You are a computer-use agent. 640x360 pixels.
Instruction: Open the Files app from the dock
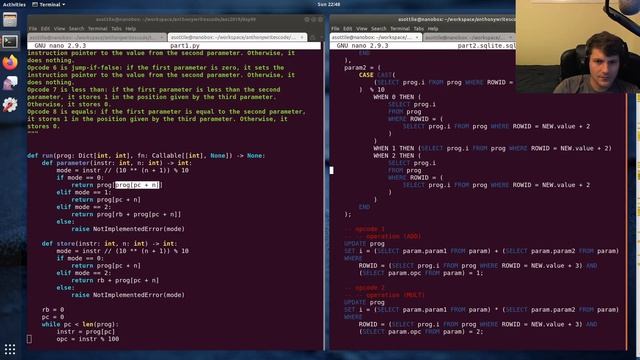10,20
